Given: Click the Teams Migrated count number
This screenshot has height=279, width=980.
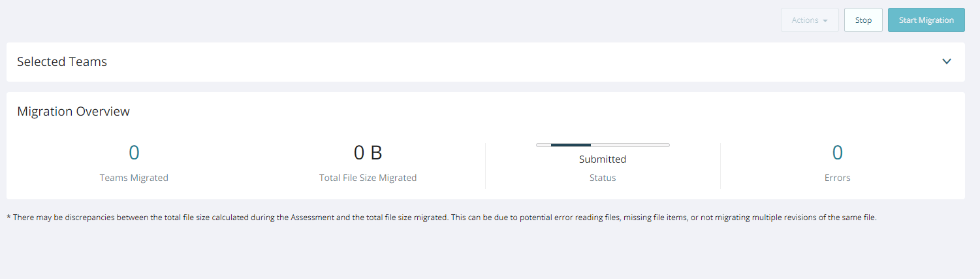Looking at the screenshot, I should pyautogui.click(x=134, y=153).
